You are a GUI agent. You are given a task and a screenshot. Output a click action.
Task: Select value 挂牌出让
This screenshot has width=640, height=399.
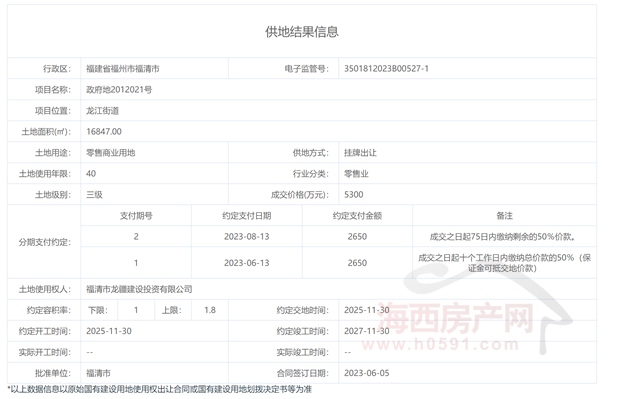[360, 153]
